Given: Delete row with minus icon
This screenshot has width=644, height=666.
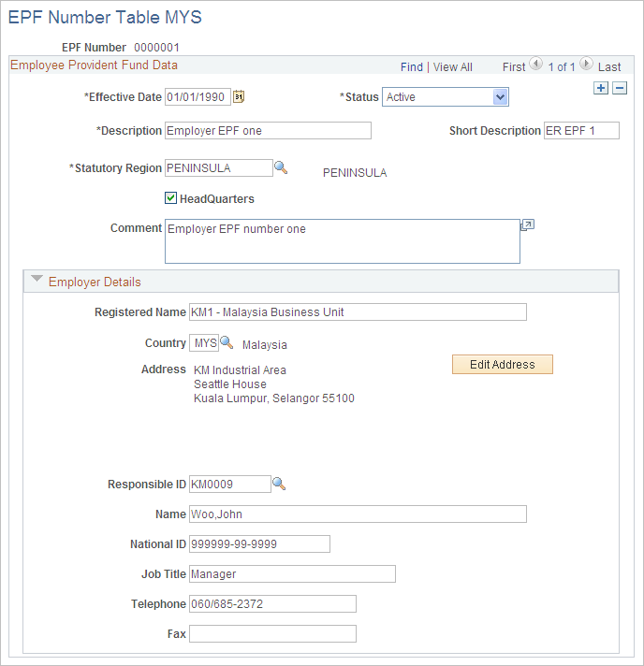Looking at the screenshot, I should [620, 88].
